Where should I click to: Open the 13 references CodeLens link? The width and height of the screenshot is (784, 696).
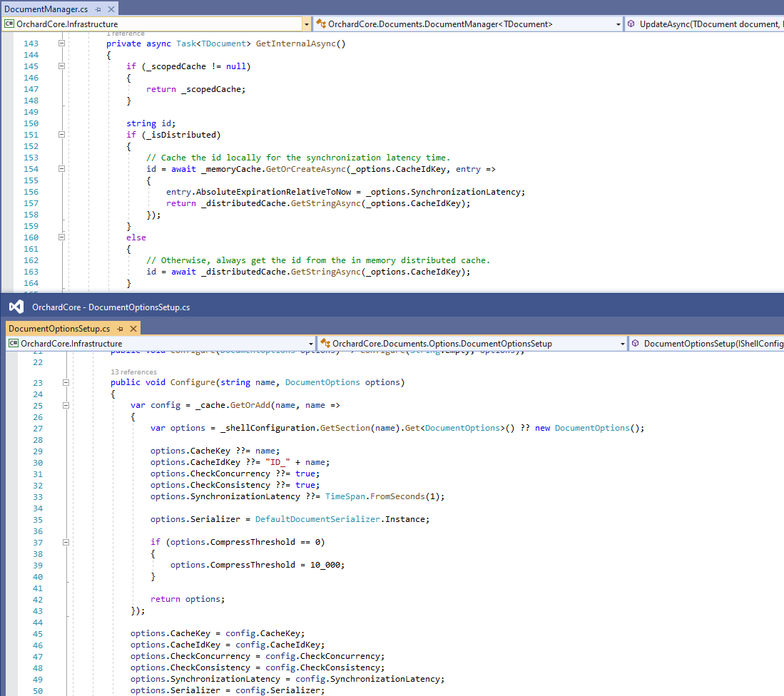click(x=133, y=372)
